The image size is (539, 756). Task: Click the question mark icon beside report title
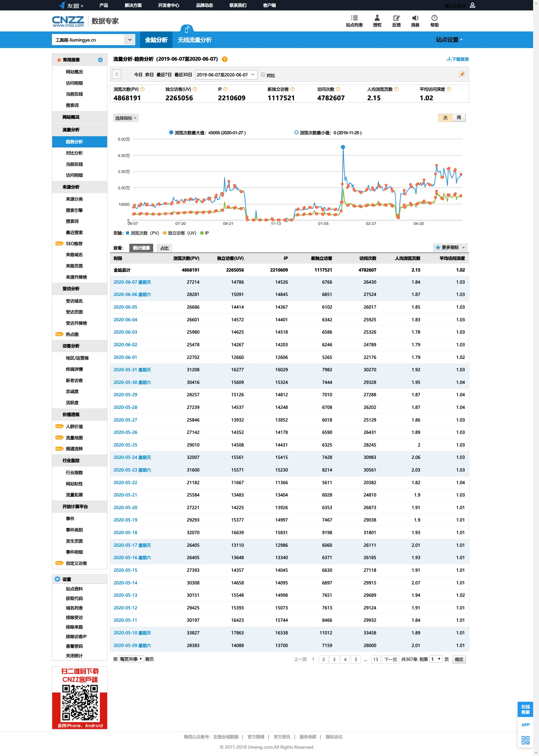[x=225, y=59]
